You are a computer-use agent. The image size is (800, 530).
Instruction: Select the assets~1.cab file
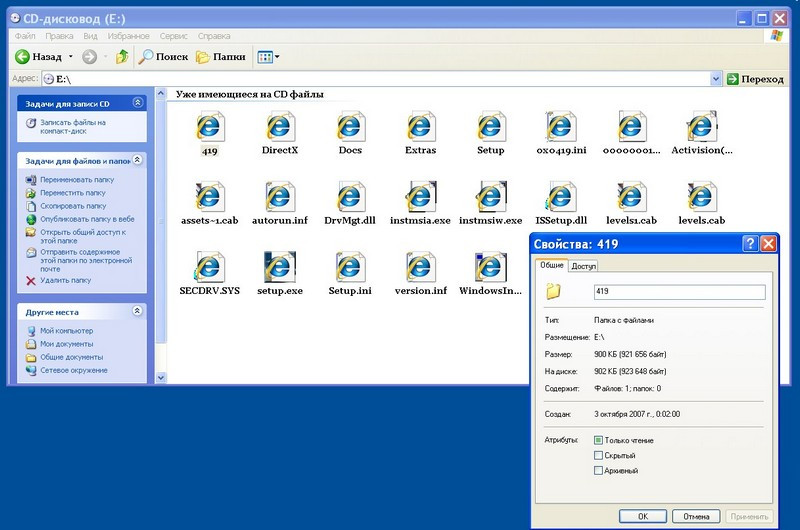210,197
